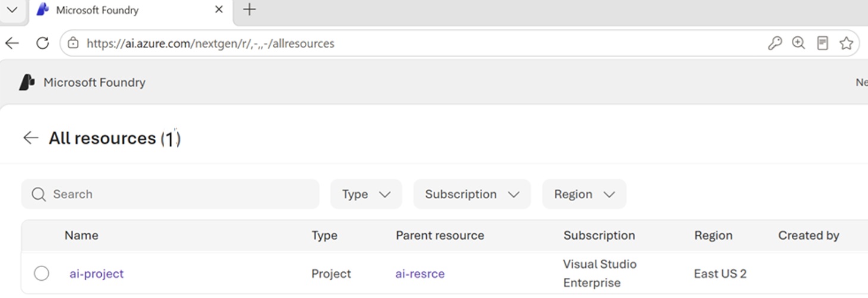Select the Microsoft Foundry browser tab

[131, 10]
